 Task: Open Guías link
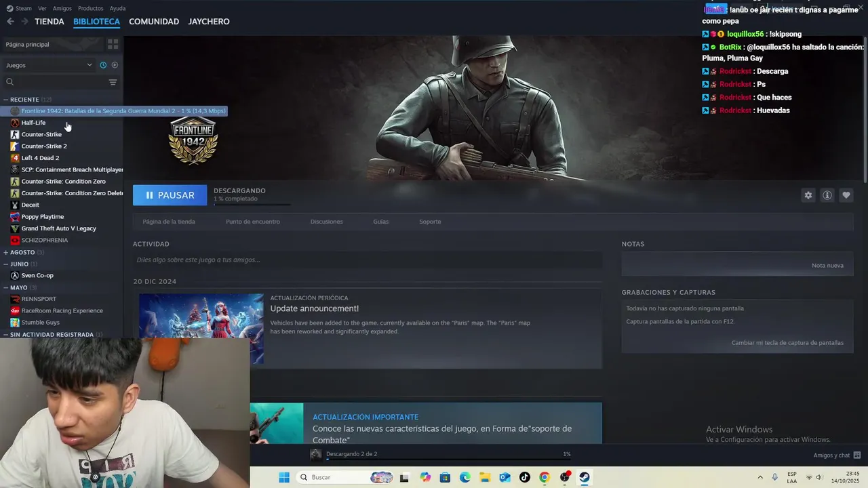[x=381, y=222]
